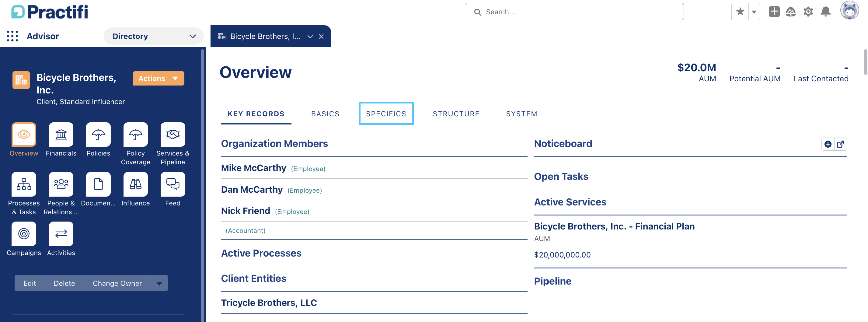Show more record actions dropdown arrow
The height and width of the screenshot is (322, 868).
tap(159, 283)
